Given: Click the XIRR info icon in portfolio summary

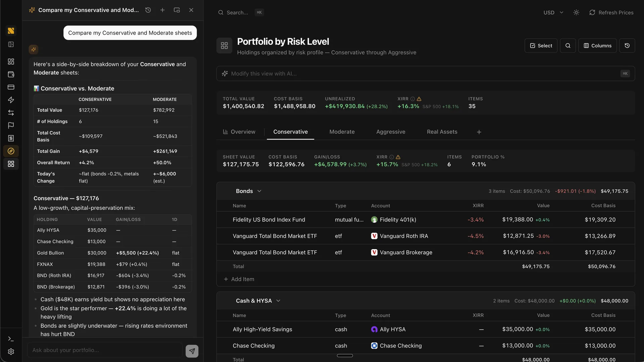Looking at the screenshot, I should click(x=413, y=99).
